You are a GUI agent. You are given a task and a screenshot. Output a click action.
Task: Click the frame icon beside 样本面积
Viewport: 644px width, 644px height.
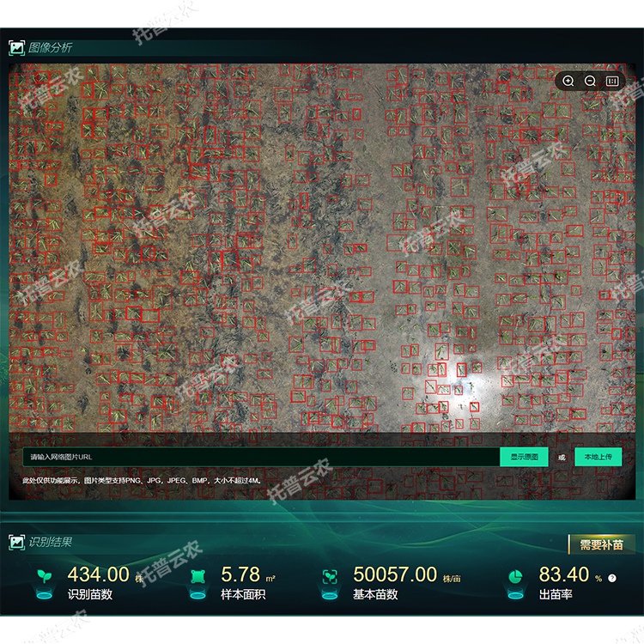(x=199, y=576)
